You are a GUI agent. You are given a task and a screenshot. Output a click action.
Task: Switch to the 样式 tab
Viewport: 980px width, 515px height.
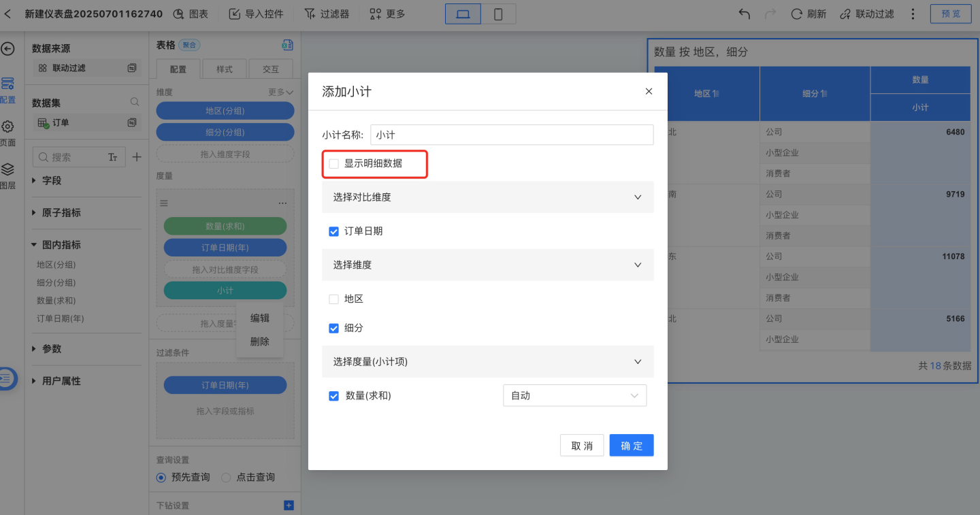pyautogui.click(x=225, y=69)
